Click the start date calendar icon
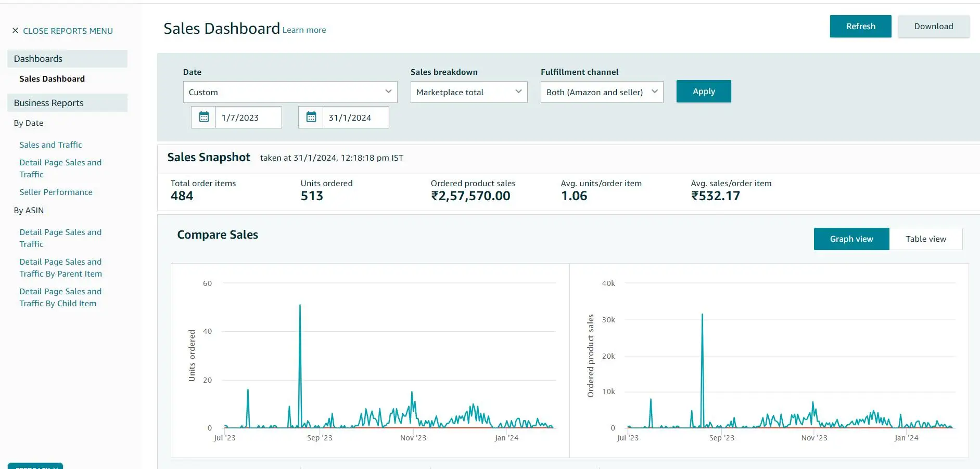Image resolution: width=980 pixels, height=469 pixels. click(204, 118)
